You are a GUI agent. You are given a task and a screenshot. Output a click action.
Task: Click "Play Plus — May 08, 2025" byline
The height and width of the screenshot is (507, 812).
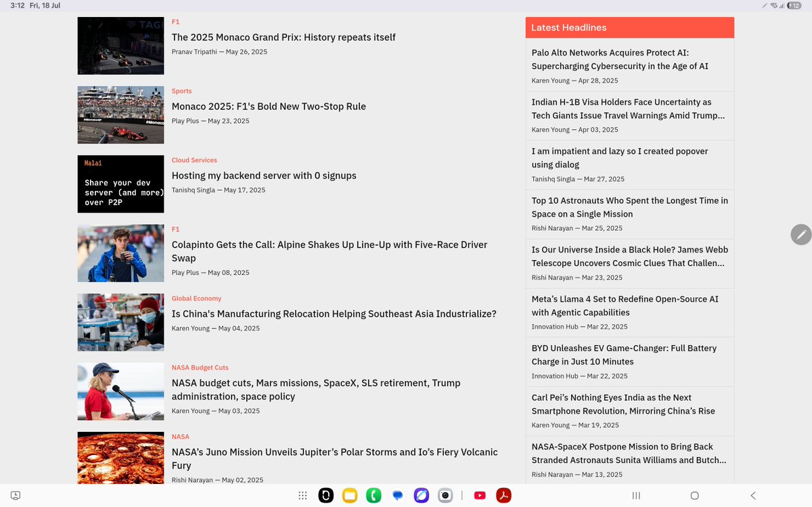(210, 272)
